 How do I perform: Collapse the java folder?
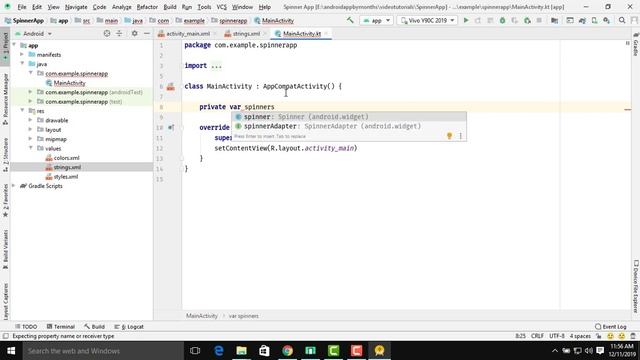click(x=22, y=64)
